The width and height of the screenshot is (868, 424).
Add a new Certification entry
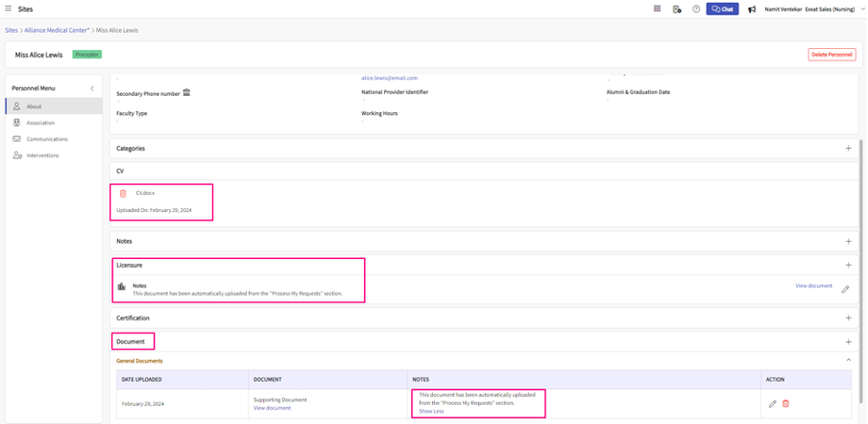click(848, 318)
